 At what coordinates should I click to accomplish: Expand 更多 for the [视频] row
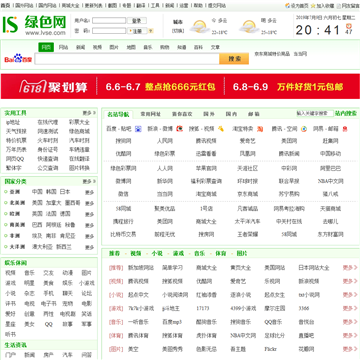(350, 281)
